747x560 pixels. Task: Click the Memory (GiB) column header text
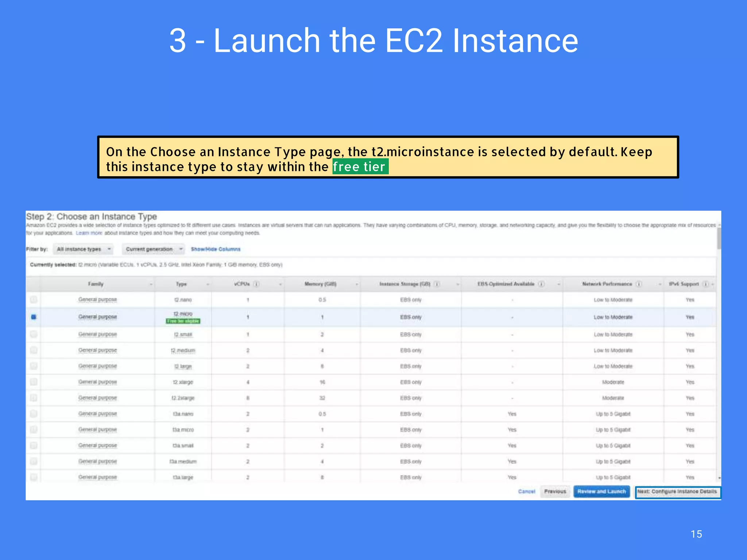click(x=321, y=284)
